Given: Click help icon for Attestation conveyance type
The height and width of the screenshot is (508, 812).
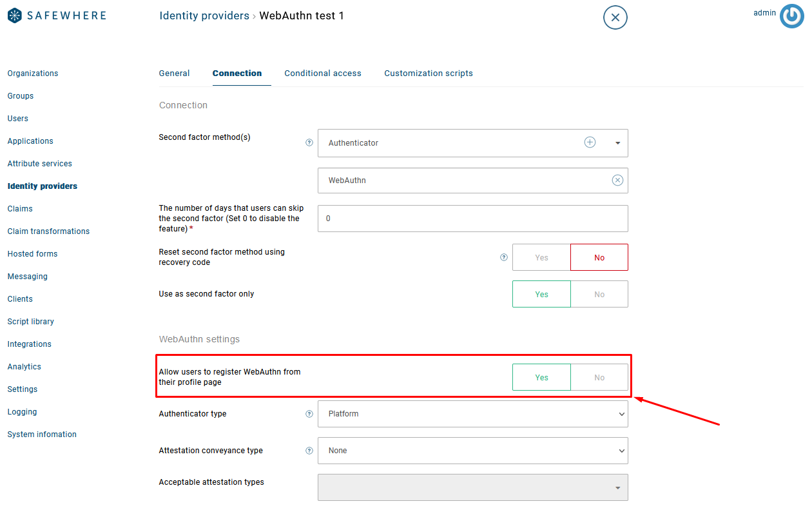Looking at the screenshot, I should pos(309,451).
